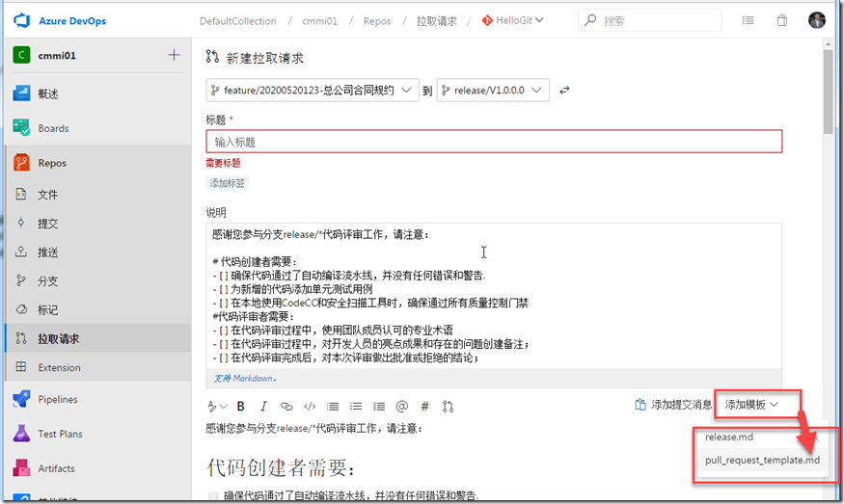Click the work items list icon in header
This screenshot has width=844, height=504.
(x=748, y=20)
